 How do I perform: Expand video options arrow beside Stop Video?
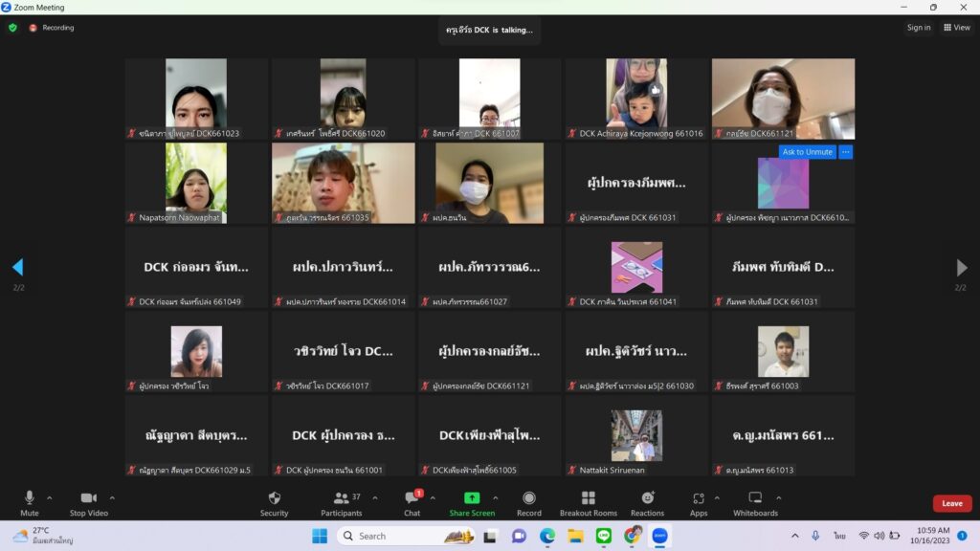pos(112,497)
